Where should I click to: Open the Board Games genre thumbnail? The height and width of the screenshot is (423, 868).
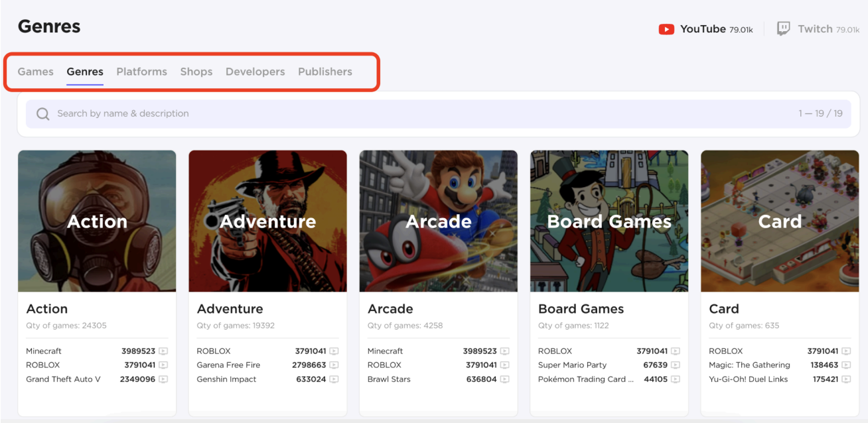609,221
